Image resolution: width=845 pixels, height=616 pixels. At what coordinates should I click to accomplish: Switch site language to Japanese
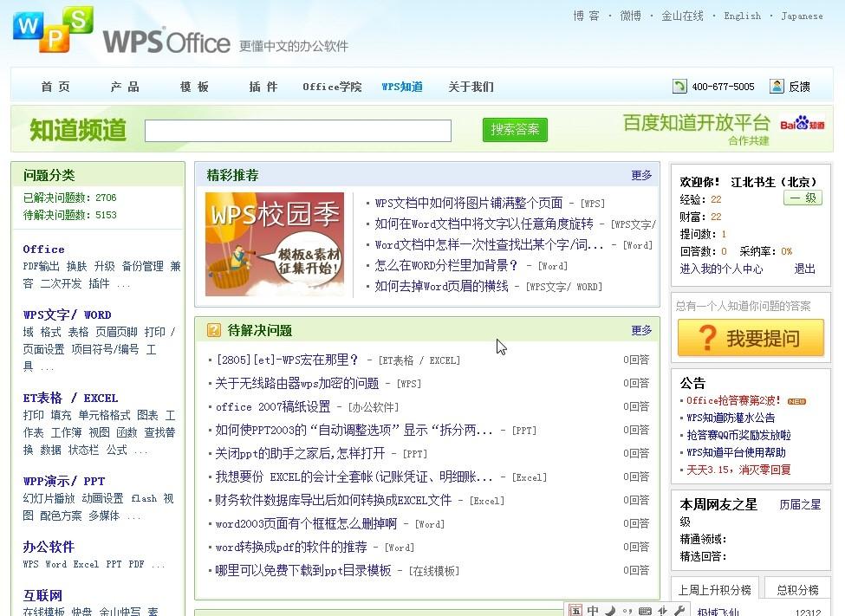point(802,16)
